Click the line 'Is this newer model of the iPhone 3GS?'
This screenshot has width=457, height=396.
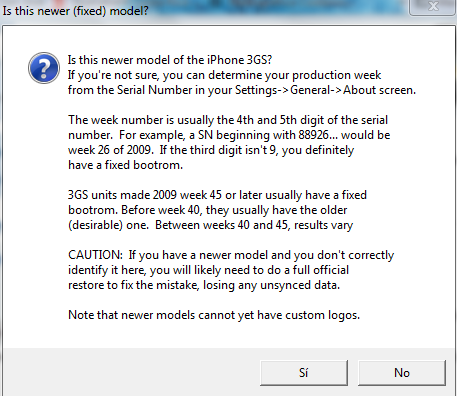pyautogui.click(x=170, y=60)
